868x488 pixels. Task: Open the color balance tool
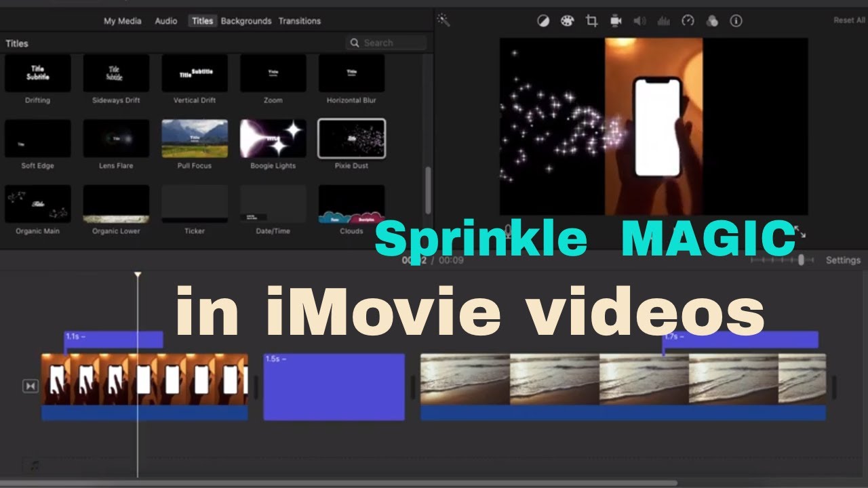[x=543, y=21]
